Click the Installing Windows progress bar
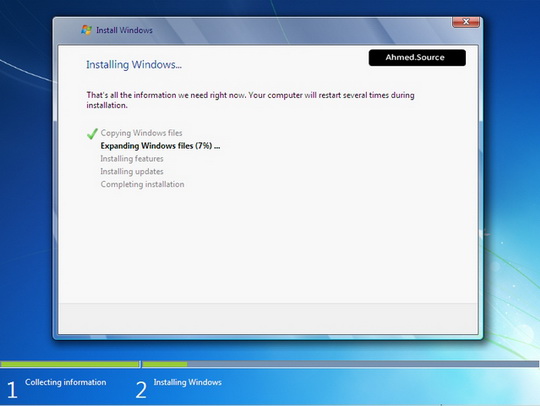 (x=340, y=364)
